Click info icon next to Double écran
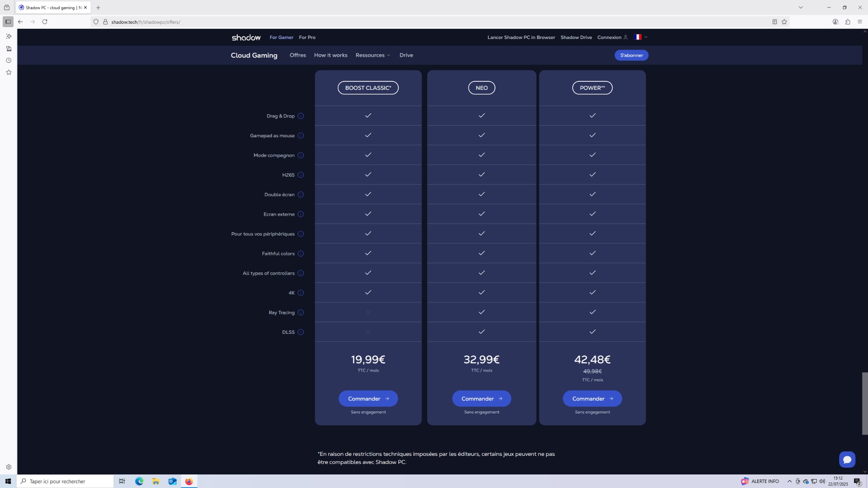Image resolution: width=868 pixels, height=488 pixels. (x=300, y=195)
